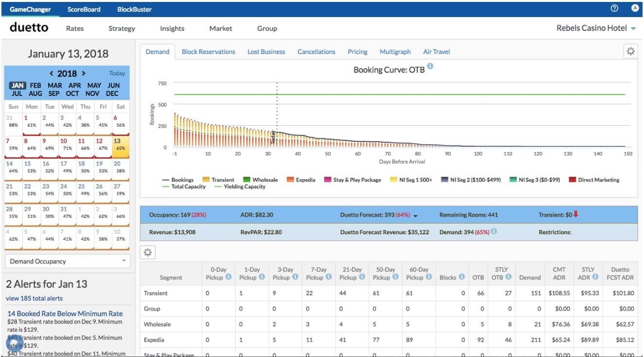
Task: Open the Market menu
Action: 221,28
